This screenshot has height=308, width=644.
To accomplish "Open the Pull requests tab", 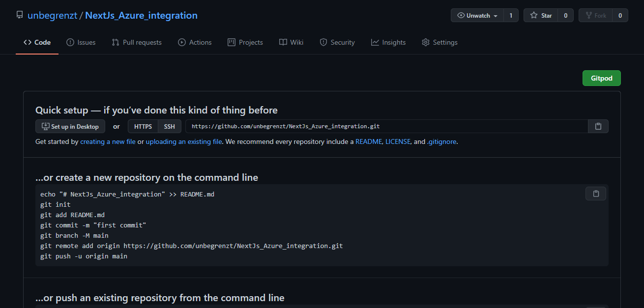I will 137,42.
